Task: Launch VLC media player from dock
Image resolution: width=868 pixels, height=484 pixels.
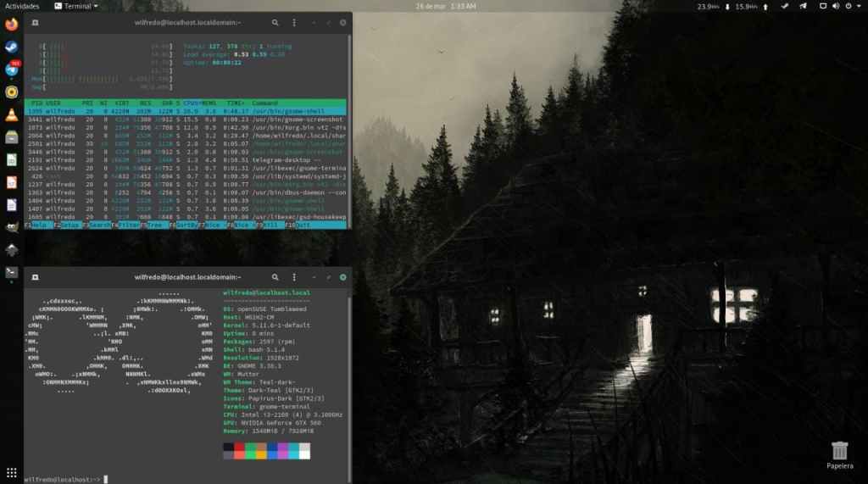Action: coord(12,115)
